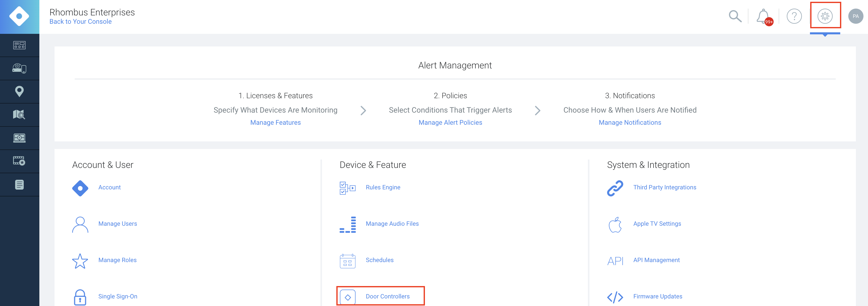Open Single Sign-On settings
Image resolution: width=868 pixels, height=306 pixels.
click(117, 296)
